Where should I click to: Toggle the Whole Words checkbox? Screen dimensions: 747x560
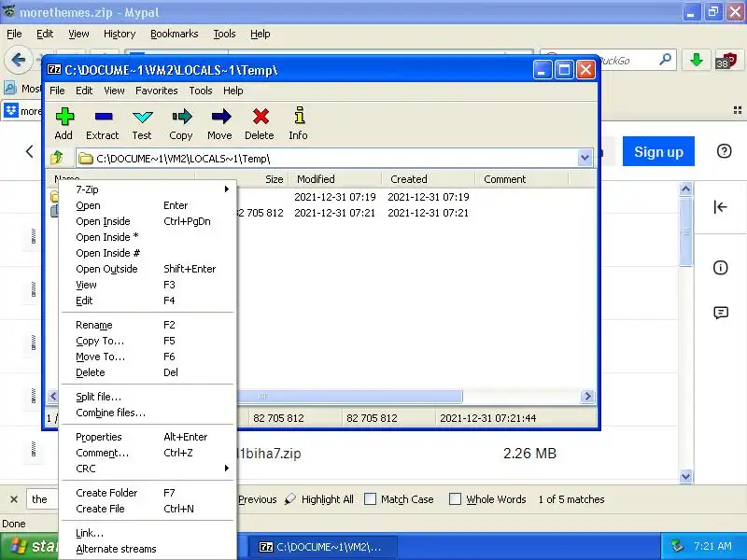455,499
